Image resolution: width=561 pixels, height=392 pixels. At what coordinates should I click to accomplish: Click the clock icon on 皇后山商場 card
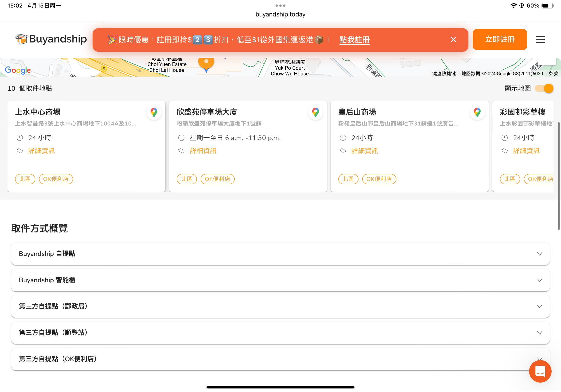(x=343, y=138)
